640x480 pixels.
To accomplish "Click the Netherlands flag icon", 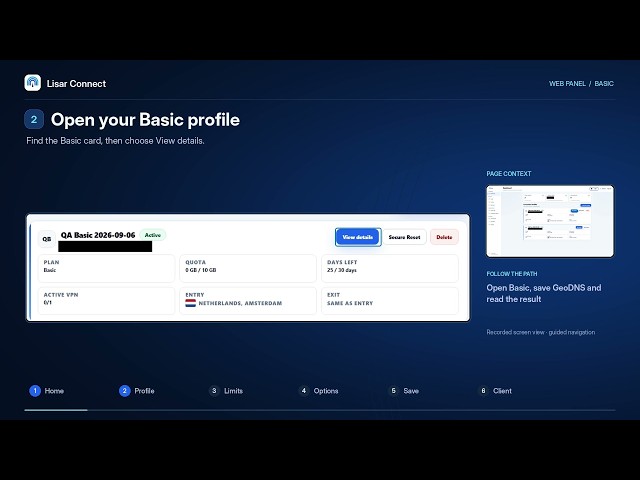I will coord(191,303).
